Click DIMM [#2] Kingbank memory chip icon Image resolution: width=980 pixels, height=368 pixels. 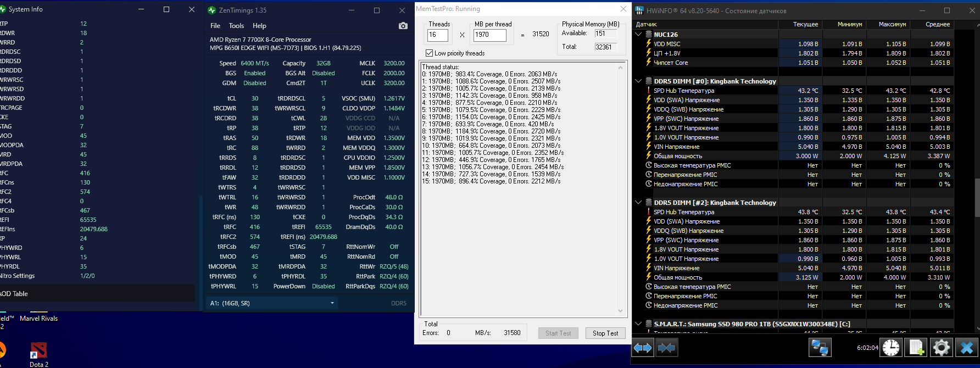pos(649,202)
